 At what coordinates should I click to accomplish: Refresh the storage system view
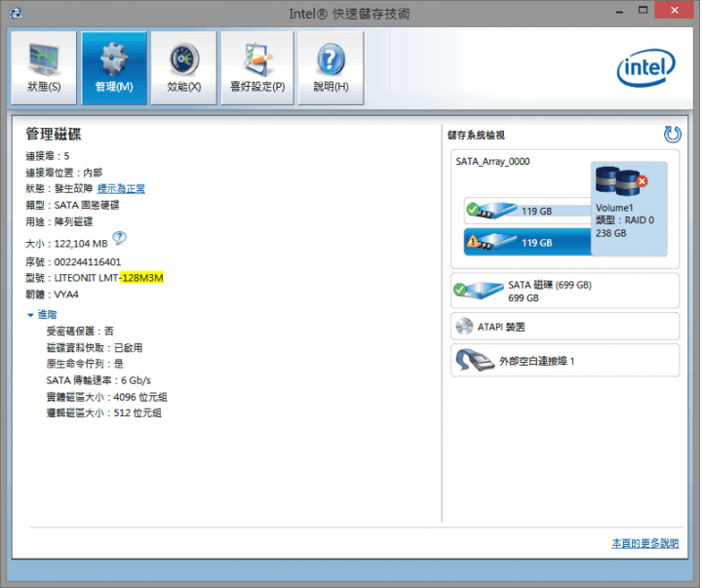pos(672,134)
